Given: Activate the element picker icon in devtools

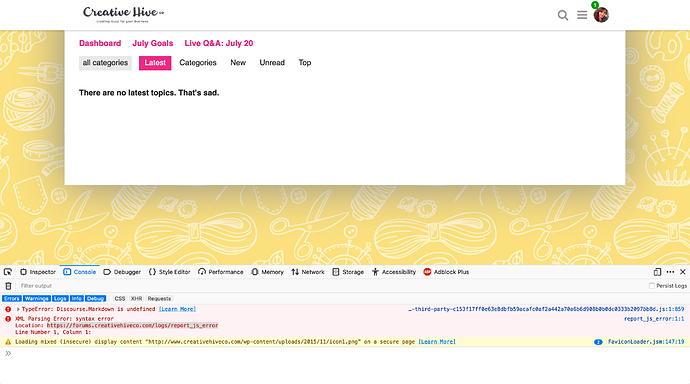Looking at the screenshot, I should point(8,272).
